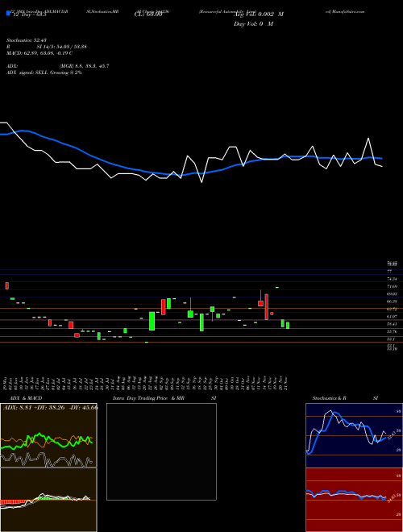Click the 77 price axis label

(x=389, y=272)
